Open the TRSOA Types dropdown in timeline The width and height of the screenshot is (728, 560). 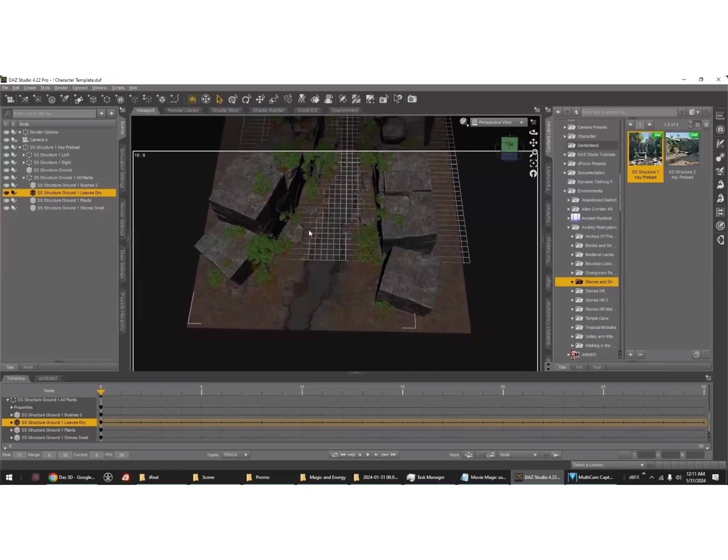pos(236,455)
